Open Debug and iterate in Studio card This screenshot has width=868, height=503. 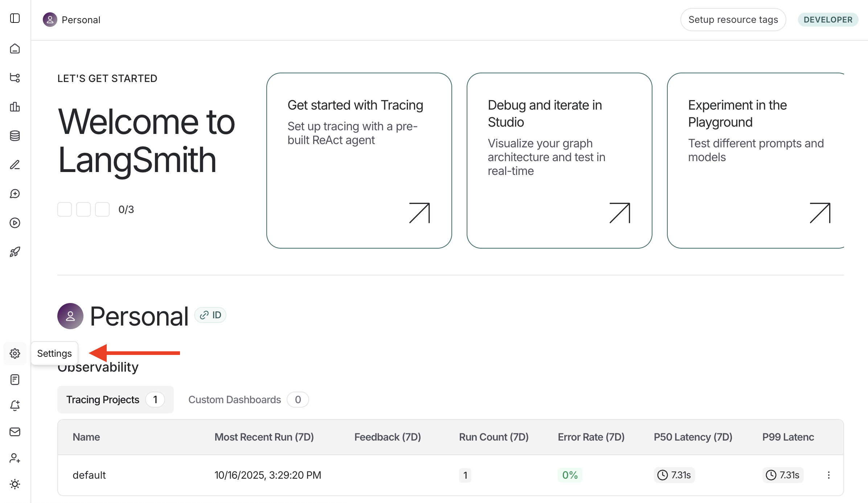pos(560,160)
